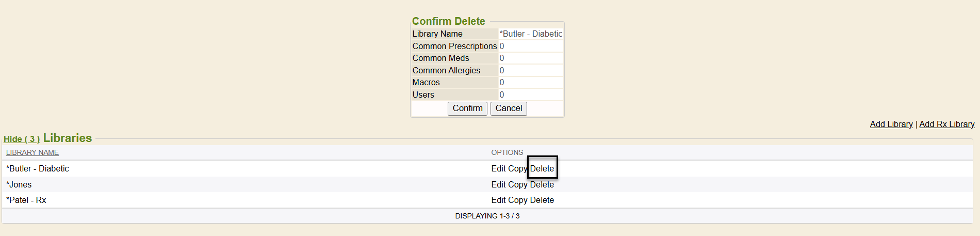Edit the *Jones library

(498, 185)
